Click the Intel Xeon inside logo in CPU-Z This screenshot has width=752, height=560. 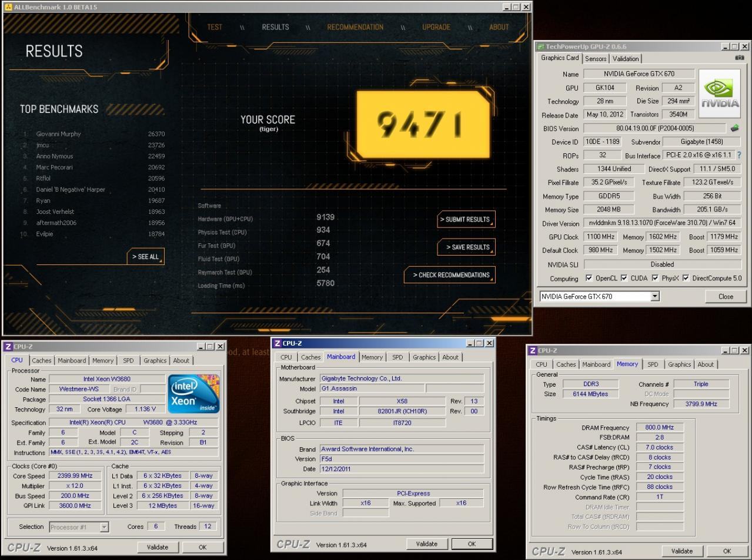(x=193, y=394)
